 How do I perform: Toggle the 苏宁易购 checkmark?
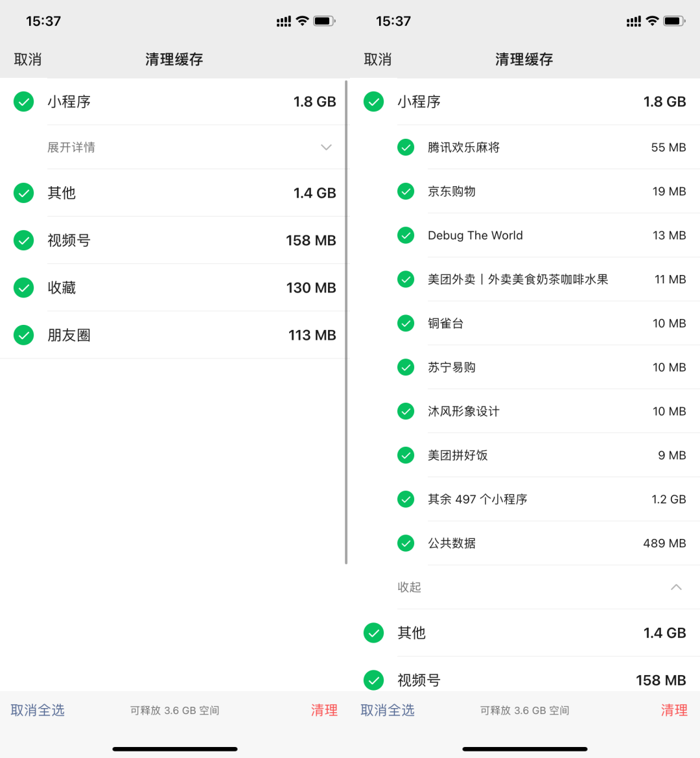406,368
